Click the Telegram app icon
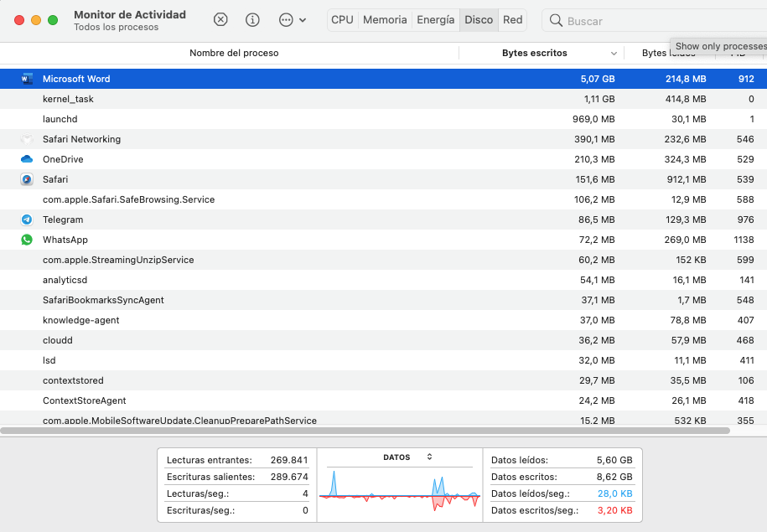Image resolution: width=767 pixels, height=532 pixels. pos(27,220)
